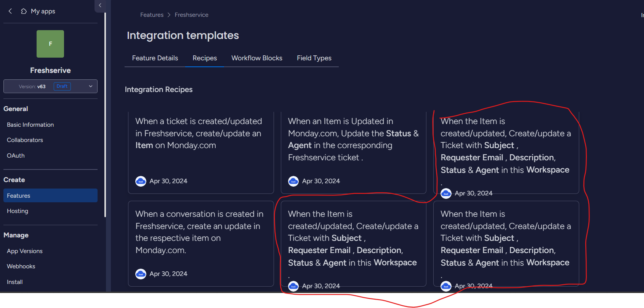The width and height of the screenshot is (644, 308).
Task: Click the Draft badge in version selector
Action: tap(62, 86)
